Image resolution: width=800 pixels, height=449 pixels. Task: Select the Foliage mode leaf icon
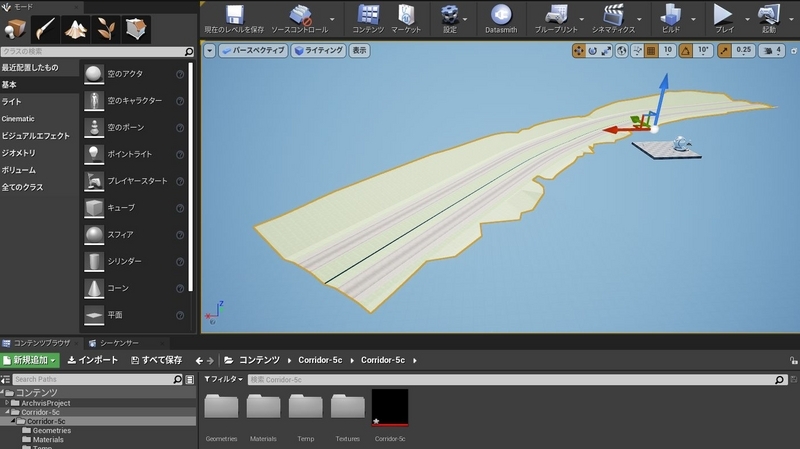point(106,29)
